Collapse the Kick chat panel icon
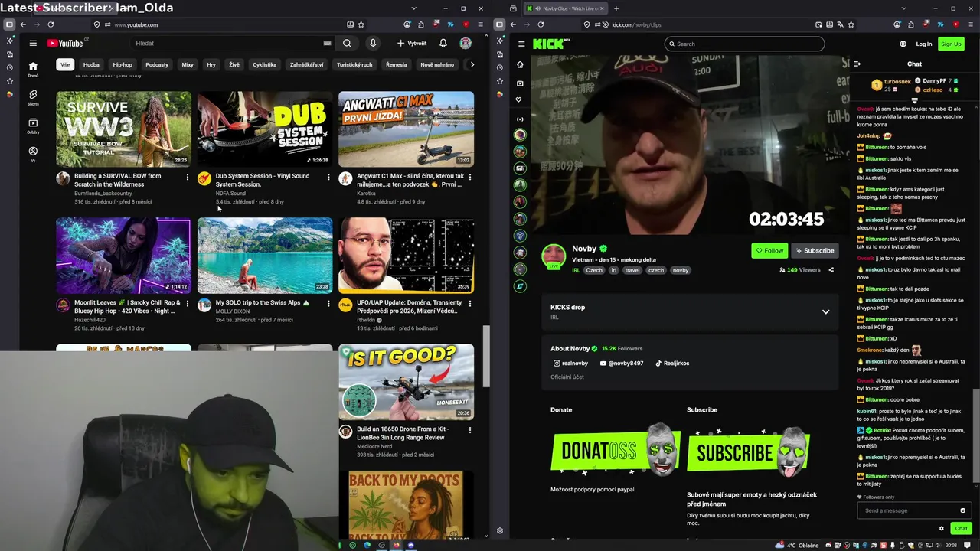Image resolution: width=980 pixels, height=551 pixels. coord(857,64)
